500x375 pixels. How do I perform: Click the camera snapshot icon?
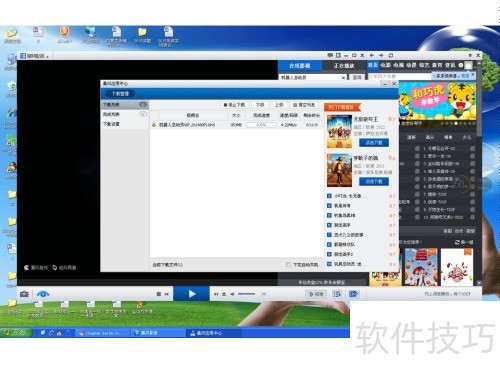(24, 294)
